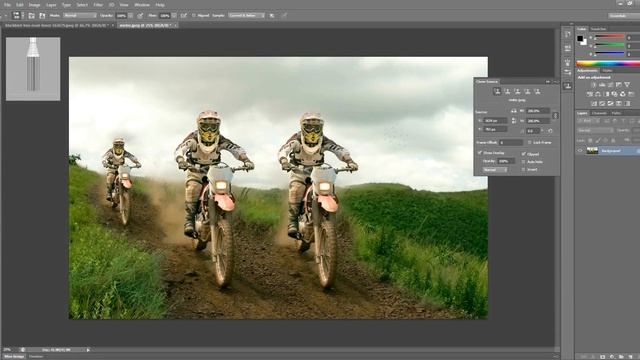Toggle maintain aspect ratio link icon

tap(555, 116)
